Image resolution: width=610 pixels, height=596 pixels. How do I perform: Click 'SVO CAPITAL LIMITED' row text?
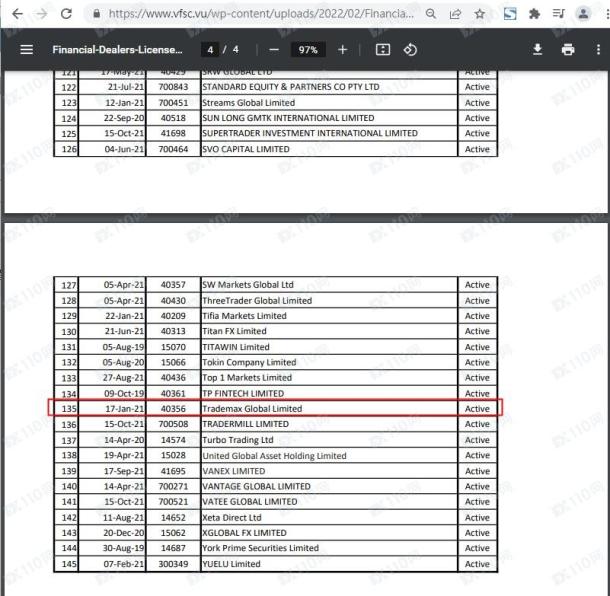tap(246, 149)
